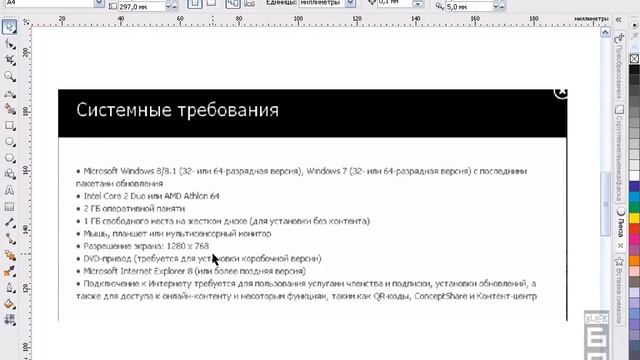Screen dimensions: 640x360
Task: Select the Shape tool
Action: click(9, 44)
